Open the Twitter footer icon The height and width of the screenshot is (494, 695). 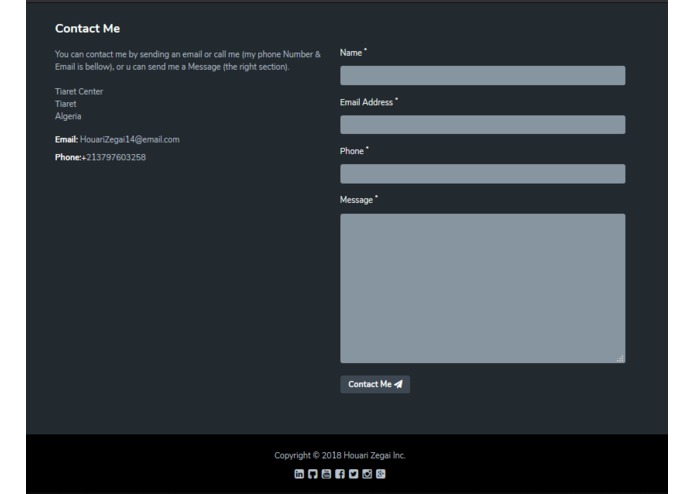pos(353,474)
